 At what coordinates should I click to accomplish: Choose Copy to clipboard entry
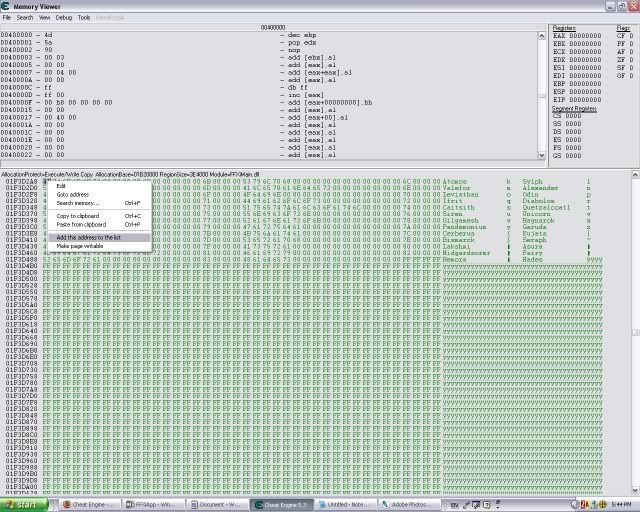(99, 216)
